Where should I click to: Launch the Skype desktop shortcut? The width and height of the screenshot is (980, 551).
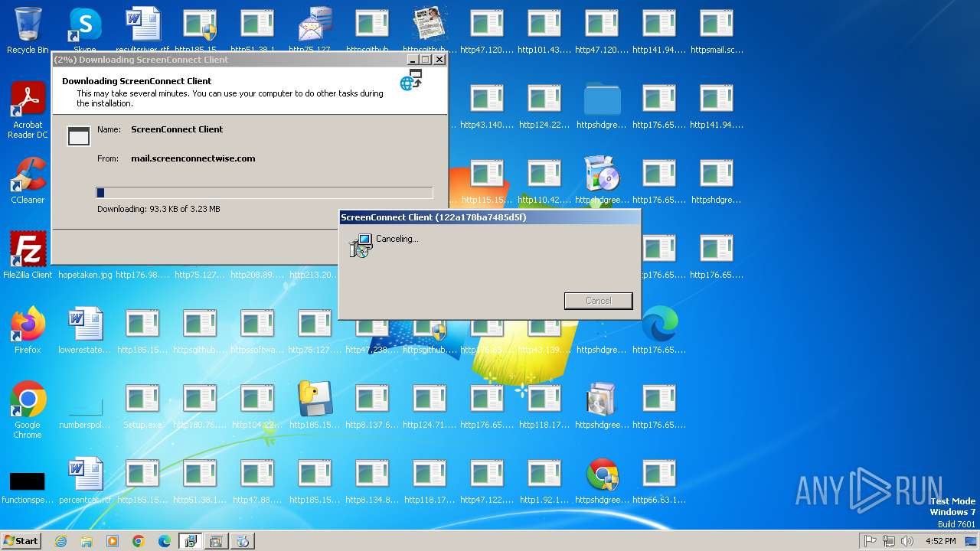85,29
